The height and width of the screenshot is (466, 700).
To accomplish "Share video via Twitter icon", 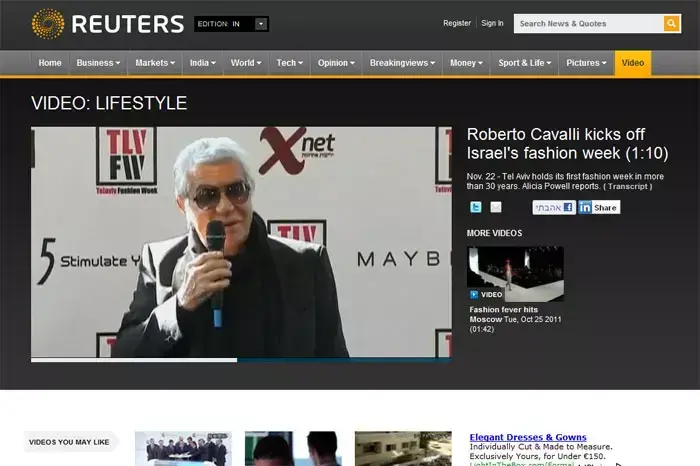I will tap(476, 207).
